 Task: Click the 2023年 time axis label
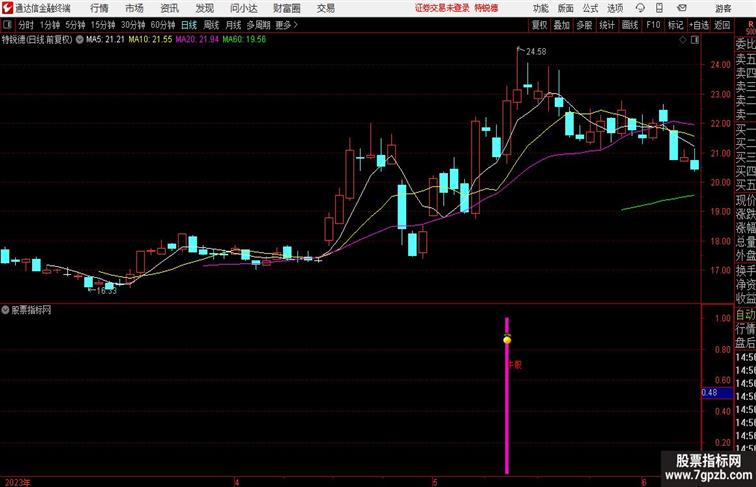pyautogui.click(x=17, y=482)
